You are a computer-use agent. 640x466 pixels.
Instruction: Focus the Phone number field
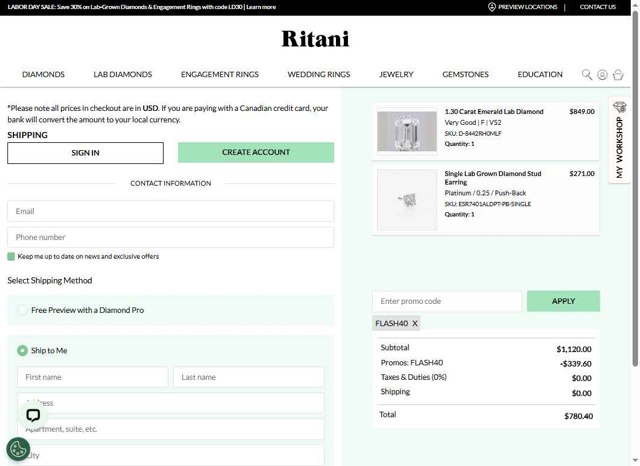171,237
